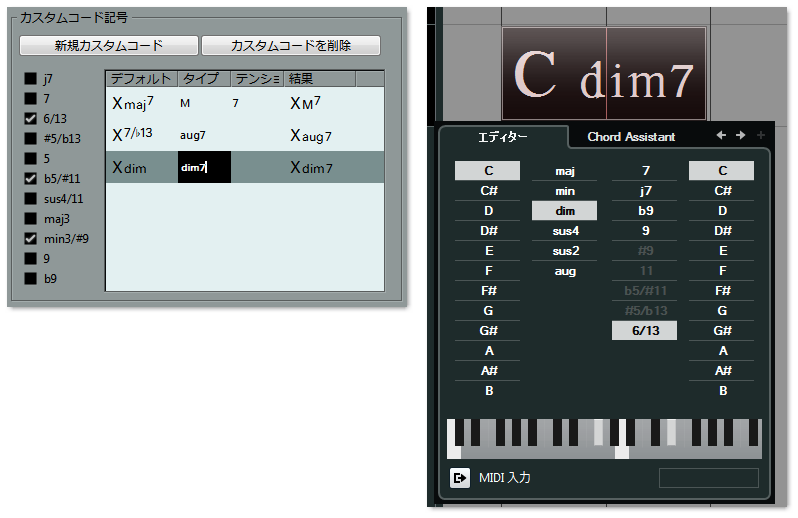Select chord type sus4
Screen dimensions: 798x518
(564, 231)
